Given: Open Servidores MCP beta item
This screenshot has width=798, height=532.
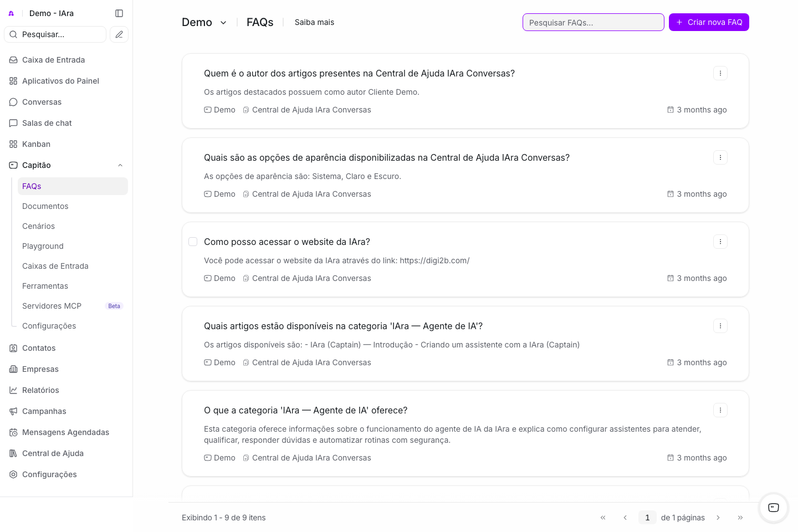Looking at the screenshot, I should pos(73,306).
